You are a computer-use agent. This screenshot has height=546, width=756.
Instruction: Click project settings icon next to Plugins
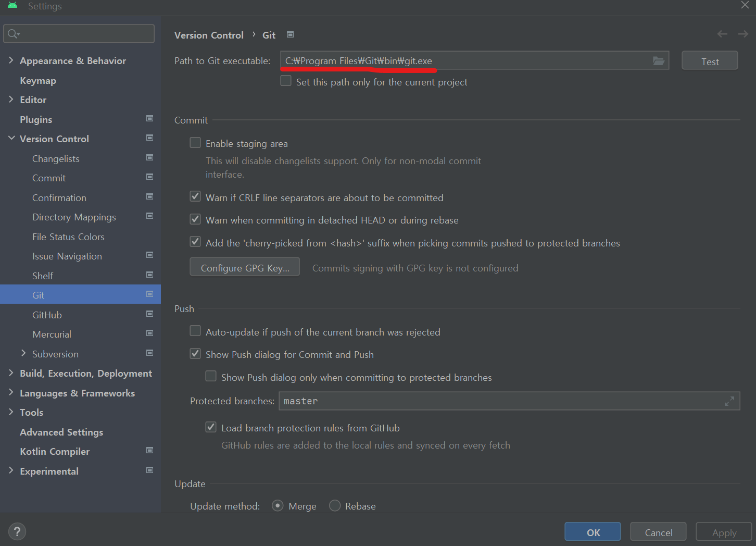click(x=150, y=118)
